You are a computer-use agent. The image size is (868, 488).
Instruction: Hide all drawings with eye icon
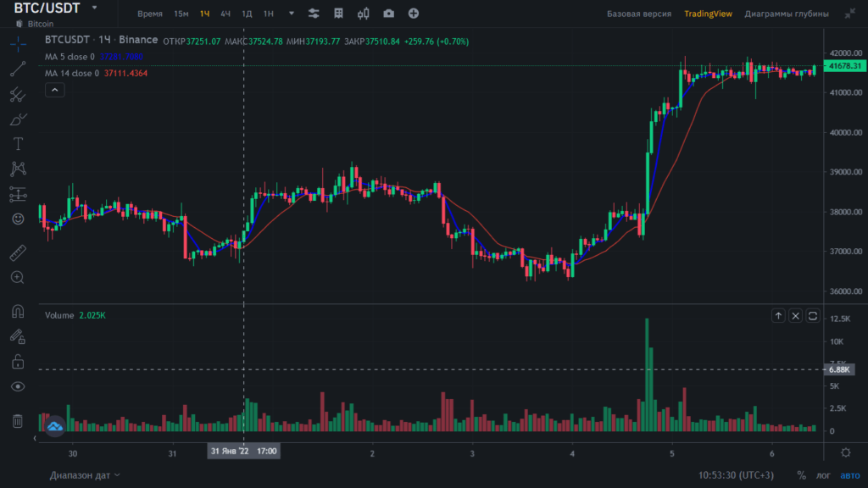18,386
